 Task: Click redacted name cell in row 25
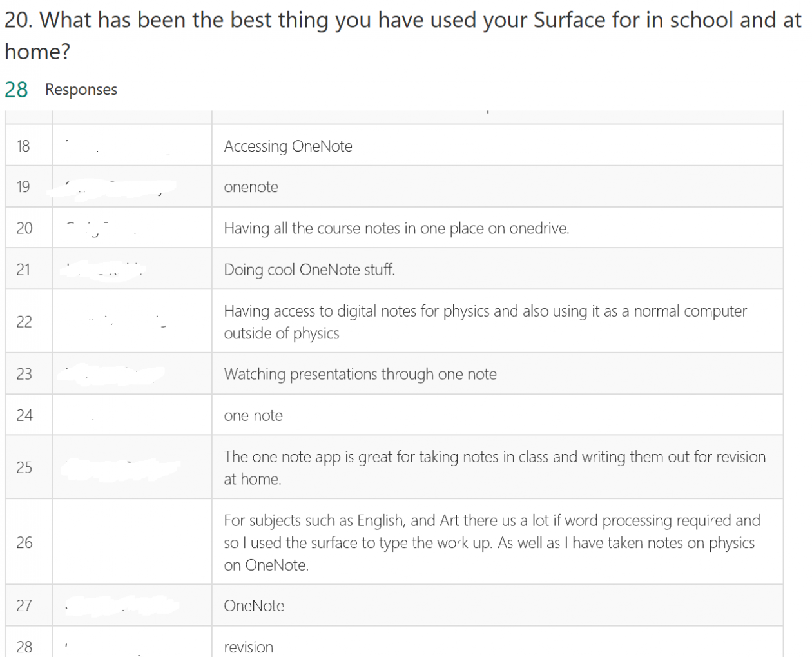coord(132,467)
